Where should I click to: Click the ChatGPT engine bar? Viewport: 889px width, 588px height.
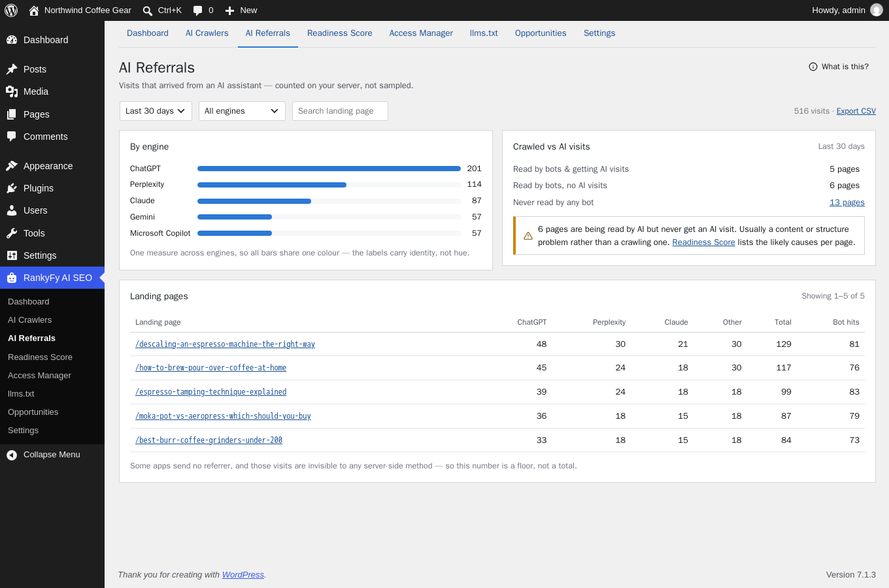pyautogui.click(x=329, y=169)
